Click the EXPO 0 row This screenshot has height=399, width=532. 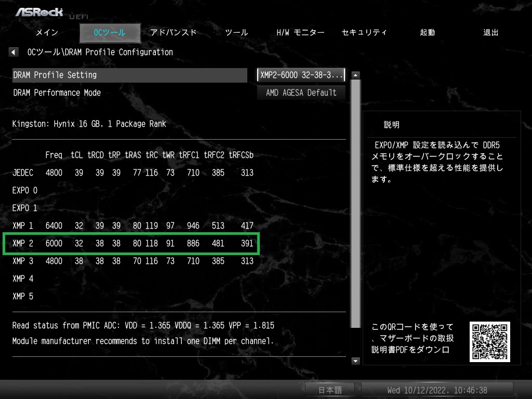point(25,190)
